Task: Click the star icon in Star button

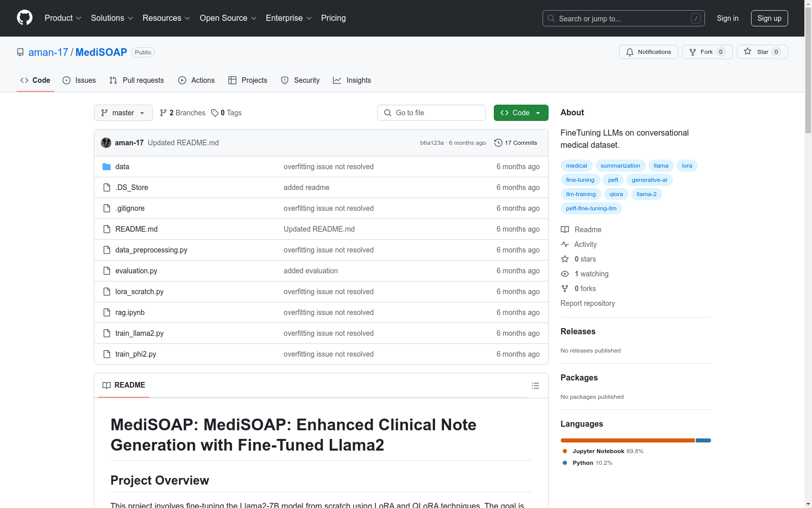Action: pos(748,51)
